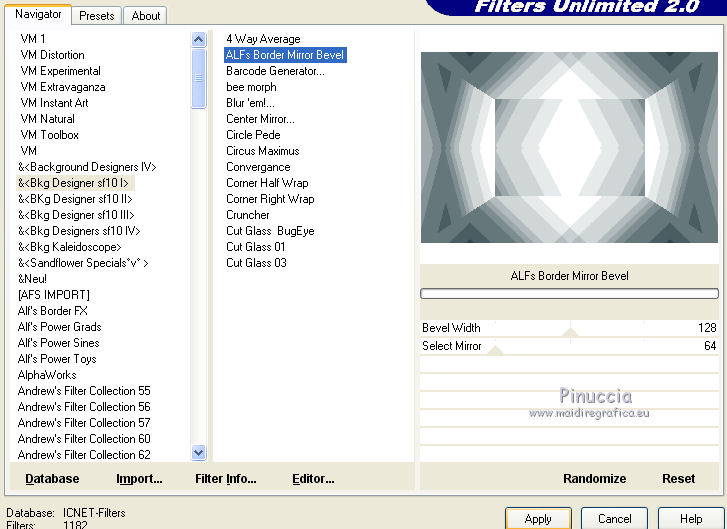Choose the ALFs Border Mirror Bevel filter

[285, 55]
